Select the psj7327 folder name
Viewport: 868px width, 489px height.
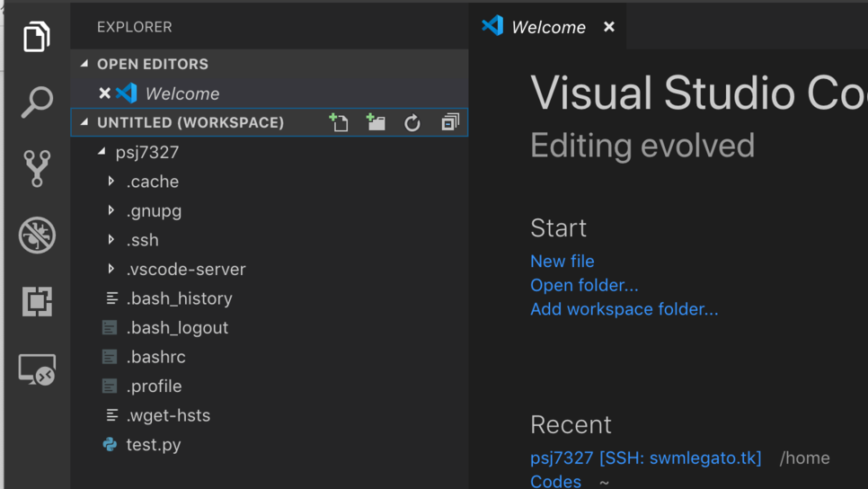pos(147,152)
